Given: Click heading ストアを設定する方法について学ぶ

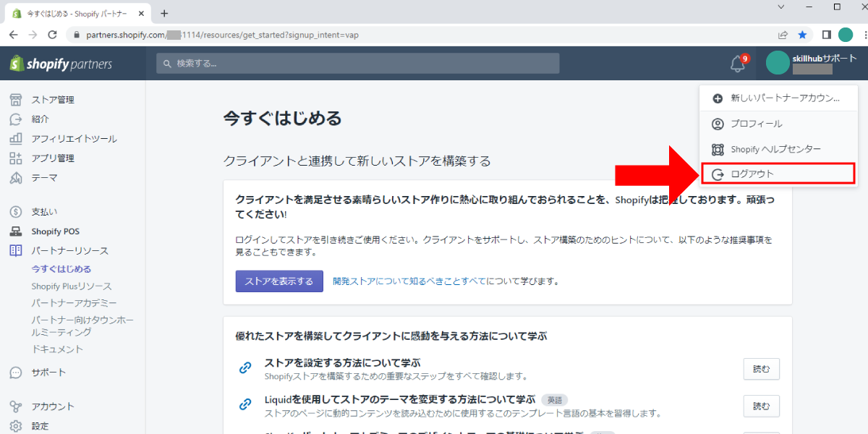Looking at the screenshot, I should click(342, 362).
